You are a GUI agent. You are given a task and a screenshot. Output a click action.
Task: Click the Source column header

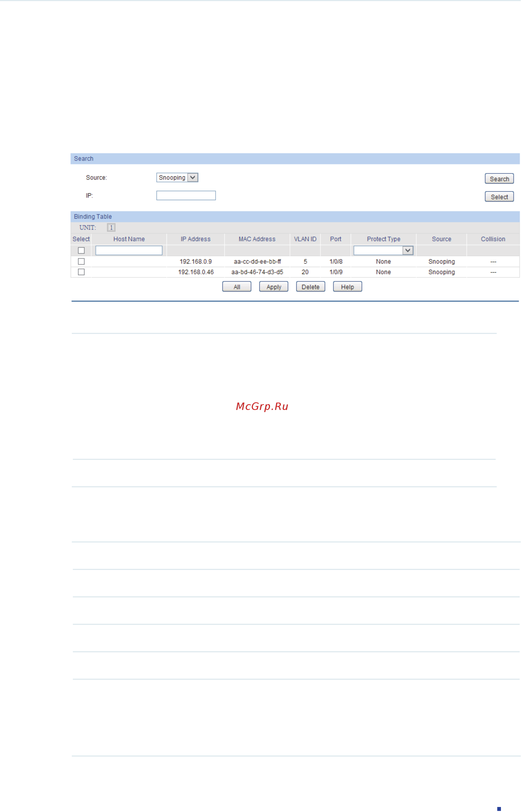(x=442, y=239)
